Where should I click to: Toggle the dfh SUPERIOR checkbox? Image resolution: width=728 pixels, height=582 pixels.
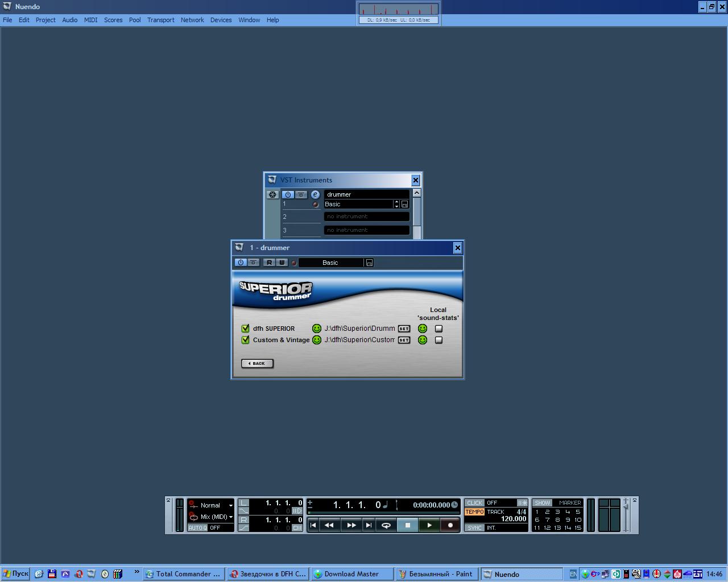[246, 329]
